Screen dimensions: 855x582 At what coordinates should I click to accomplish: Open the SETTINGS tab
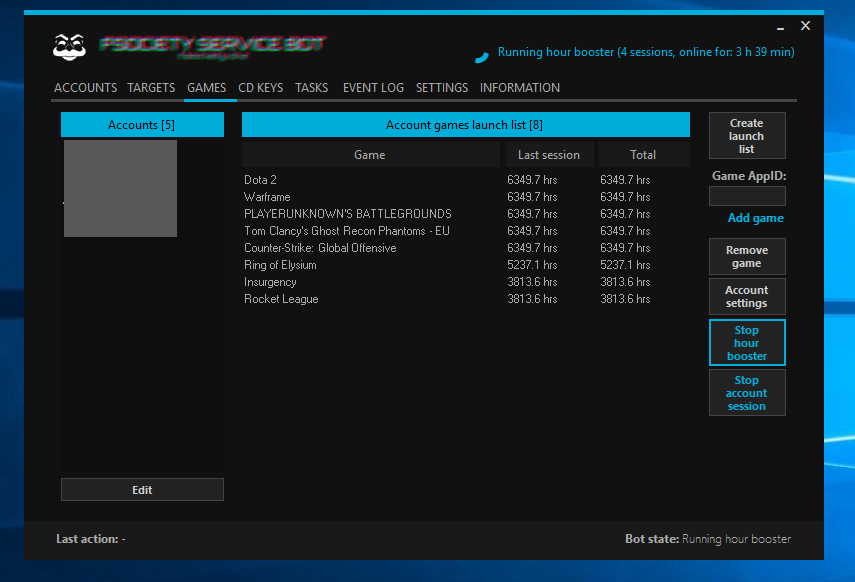click(441, 88)
